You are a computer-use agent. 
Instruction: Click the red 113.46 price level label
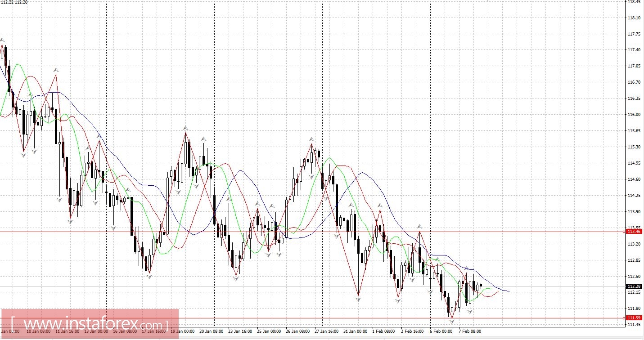coord(634,232)
